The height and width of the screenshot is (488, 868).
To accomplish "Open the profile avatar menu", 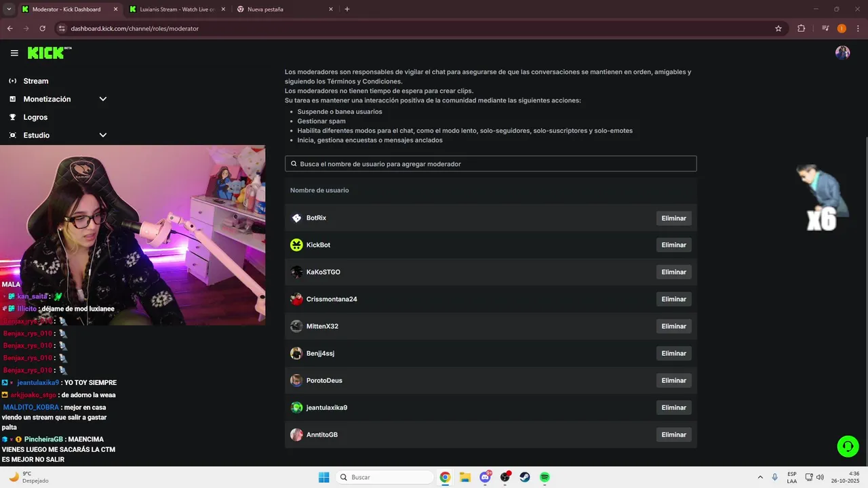I will (x=842, y=53).
